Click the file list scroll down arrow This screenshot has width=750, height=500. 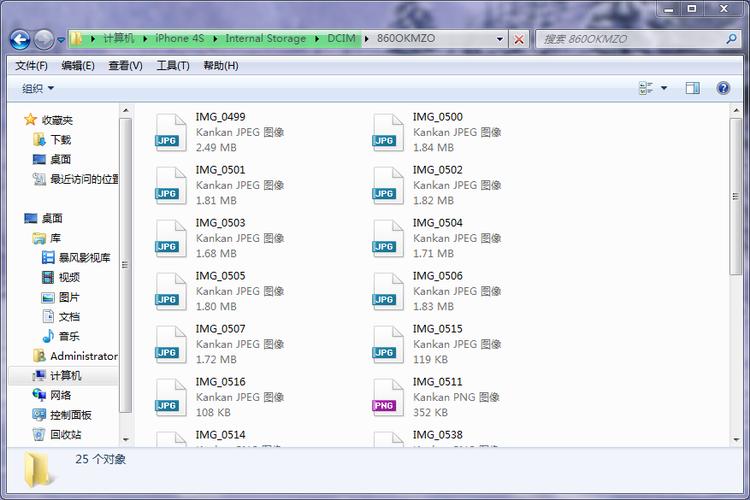point(736,440)
